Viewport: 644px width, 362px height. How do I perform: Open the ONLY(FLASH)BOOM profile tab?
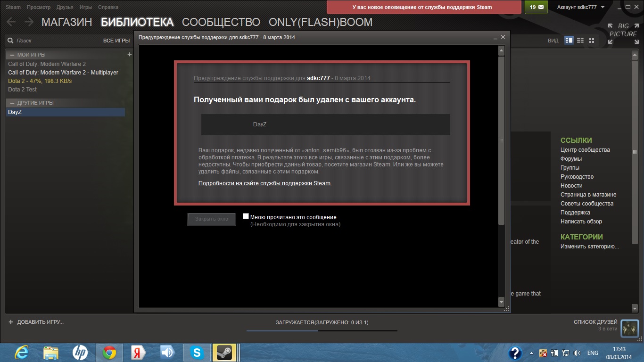point(321,22)
